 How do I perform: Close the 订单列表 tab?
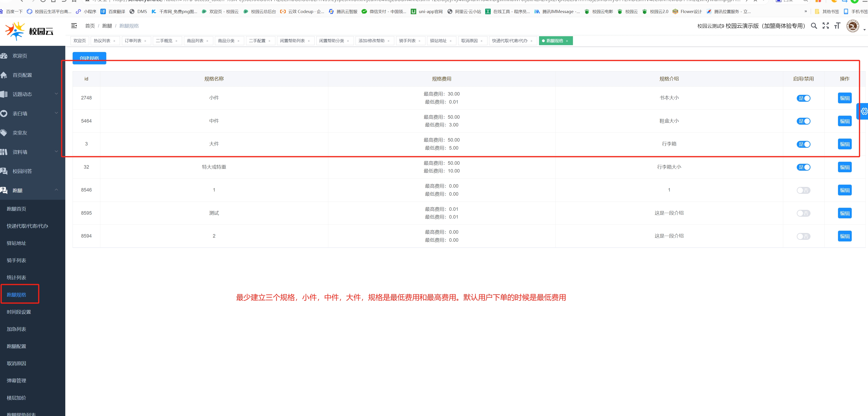click(145, 41)
